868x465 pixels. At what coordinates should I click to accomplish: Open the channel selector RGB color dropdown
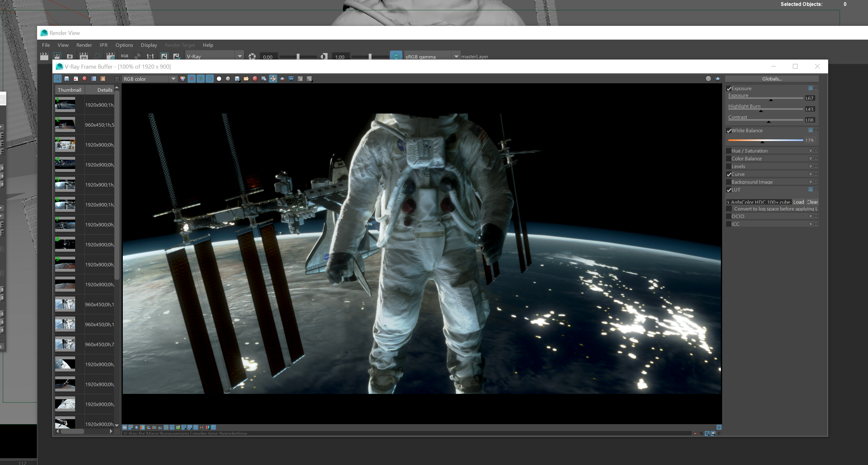(149, 79)
